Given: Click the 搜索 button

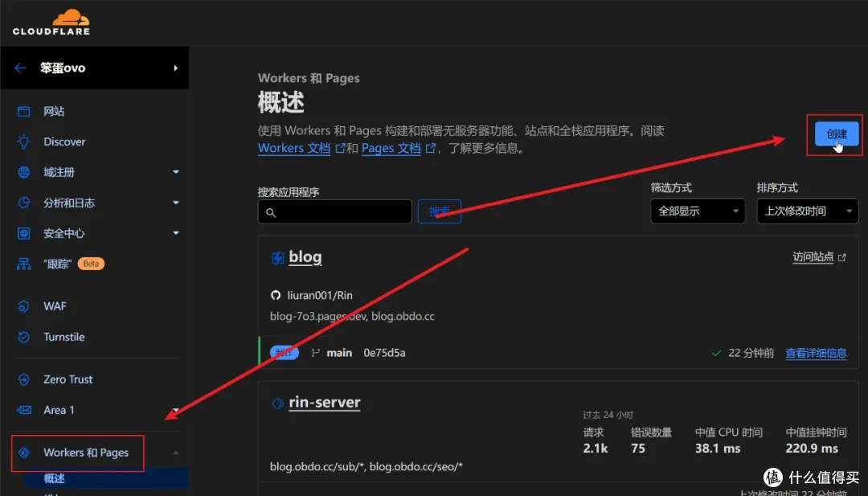Looking at the screenshot, I should pyautogui.click(x=440, y=211).
